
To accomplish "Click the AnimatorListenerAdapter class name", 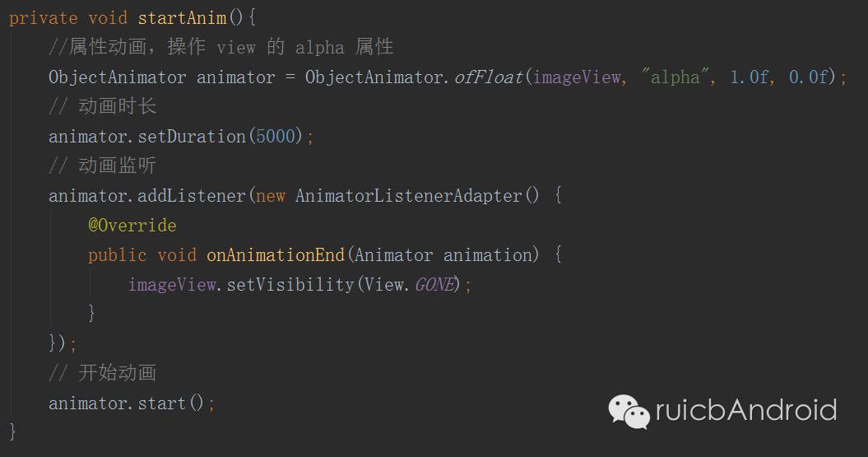I will click(x=409, y=195).
